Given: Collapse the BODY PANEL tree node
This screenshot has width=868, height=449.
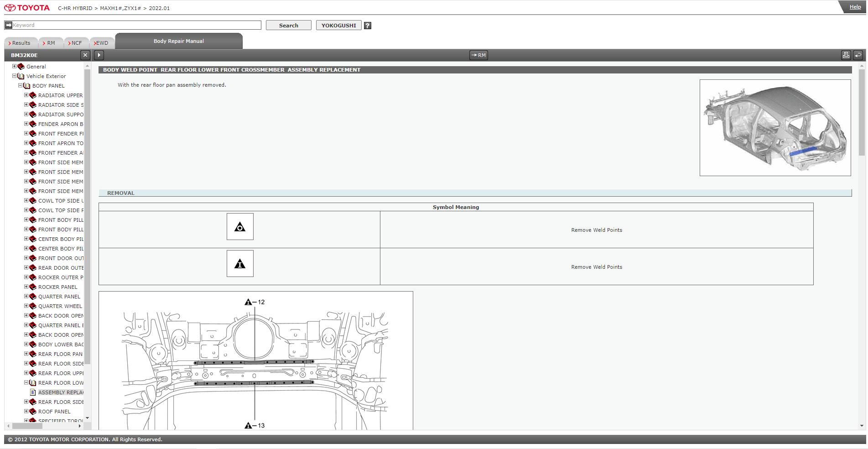Looking at the screenshot, I should (x=20, y=85).
